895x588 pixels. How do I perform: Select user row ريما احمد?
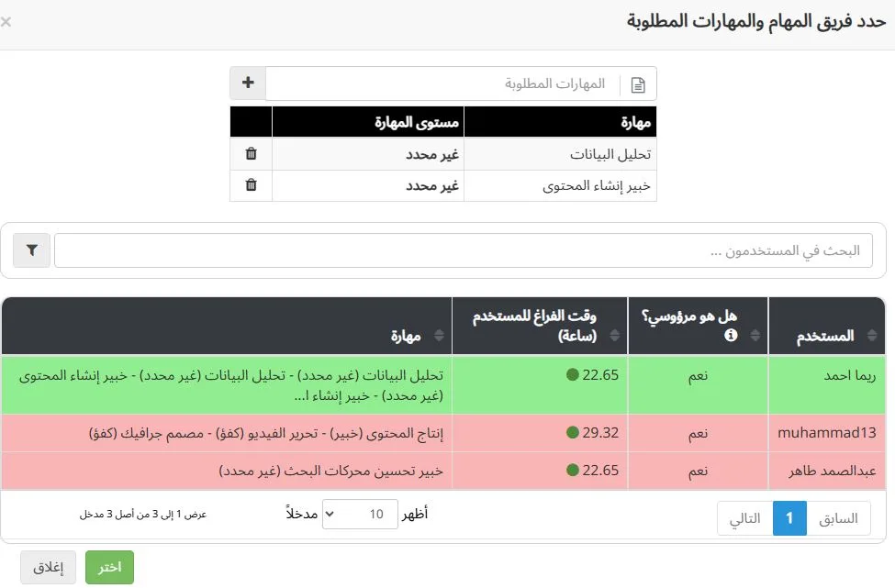(443, 384)
